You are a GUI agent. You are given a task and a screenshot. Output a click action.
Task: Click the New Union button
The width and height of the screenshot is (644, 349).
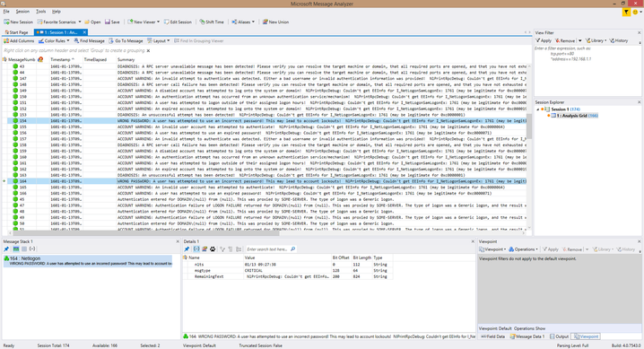[x=275, y=22]
